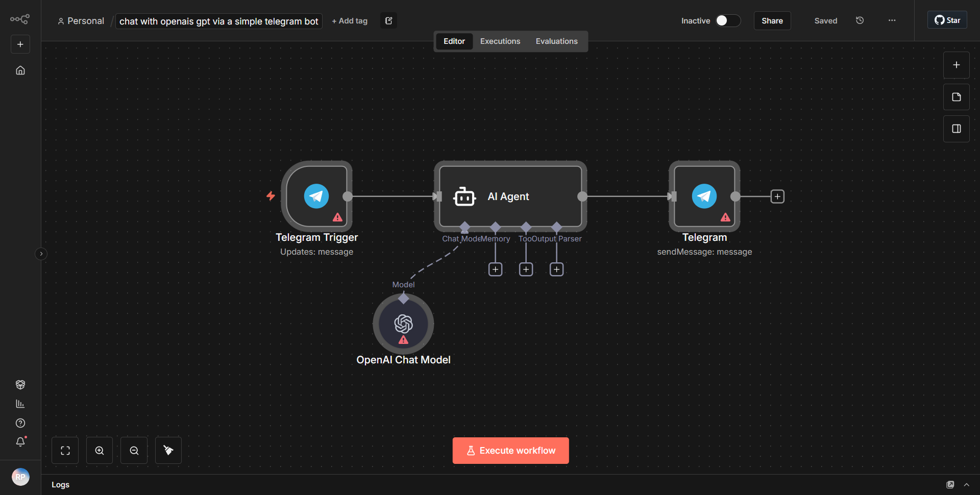Zoom out of the canvas
The height and width of the screenshot is (495, 980).
[x=133, y=450]
